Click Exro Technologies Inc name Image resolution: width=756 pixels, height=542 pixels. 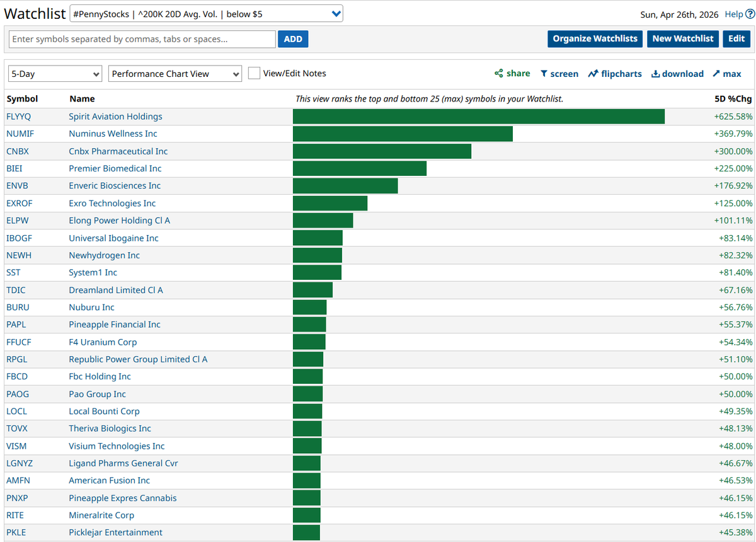tap(113, 203)
